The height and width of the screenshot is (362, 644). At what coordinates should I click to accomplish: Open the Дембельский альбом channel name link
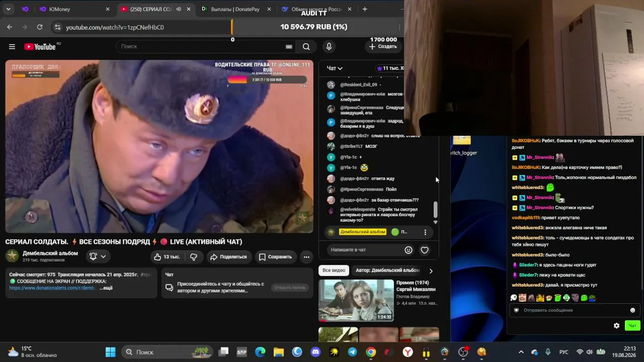tap(50, 253)
